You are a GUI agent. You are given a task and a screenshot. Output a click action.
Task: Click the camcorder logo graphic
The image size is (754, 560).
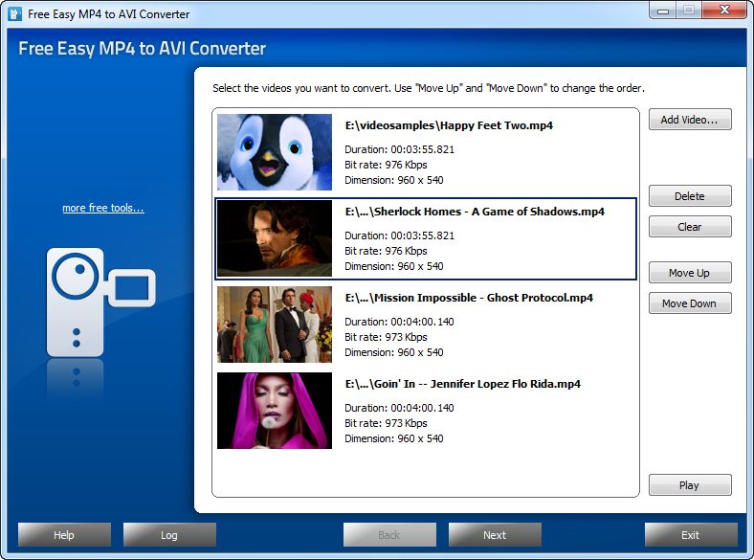click(101, 302)
